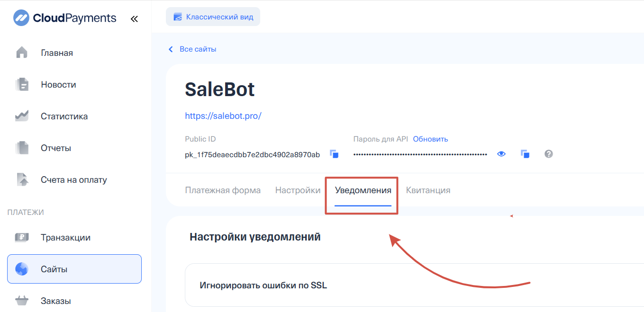Open the Отчеты reports section
This screenshot has width=644, height=312.
click(x=55, y=148)
